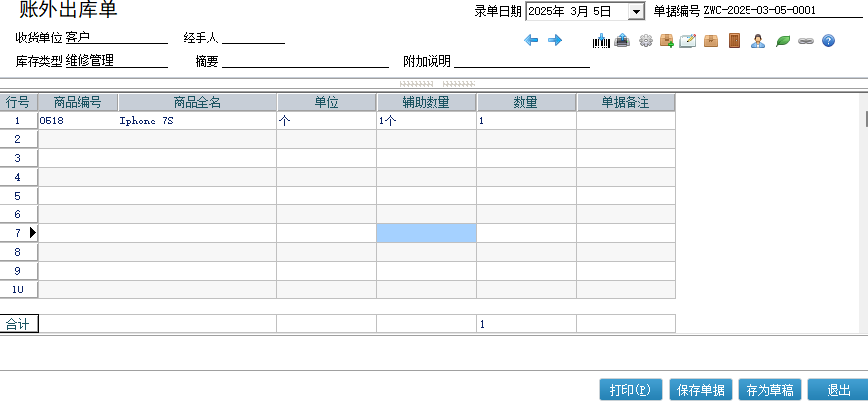This screenshot has height=408, width=868.
Task: Open the 录单日期 date dropdown
Action: (x=635, y=12)
